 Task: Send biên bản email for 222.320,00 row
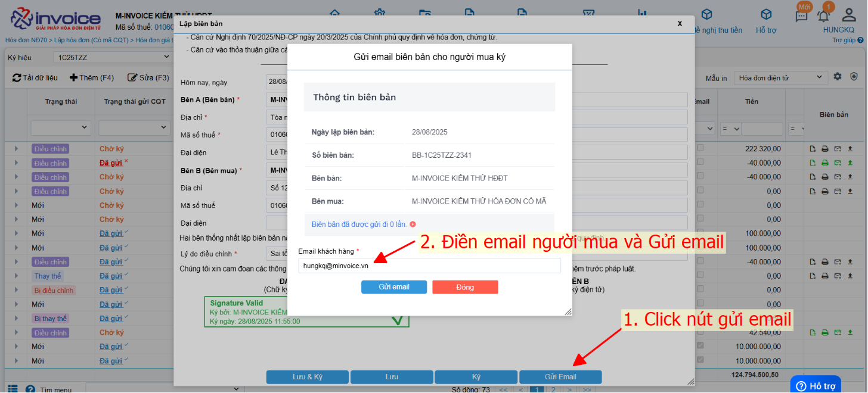point(836,149)
